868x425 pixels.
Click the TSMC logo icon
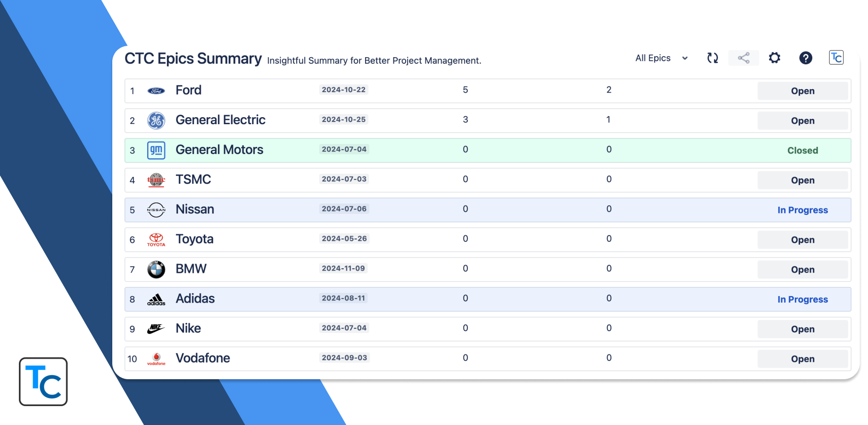pyautogui.click(x=156, y=180)
